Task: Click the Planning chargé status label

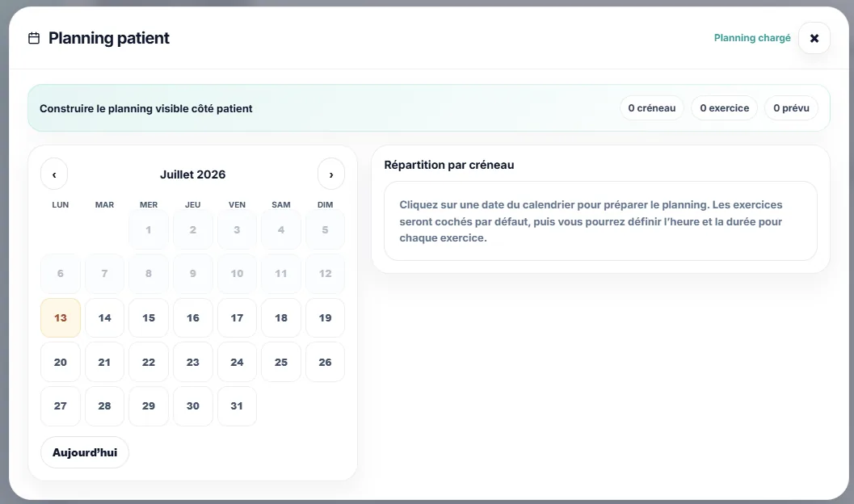Action: [x=752, y=38]
